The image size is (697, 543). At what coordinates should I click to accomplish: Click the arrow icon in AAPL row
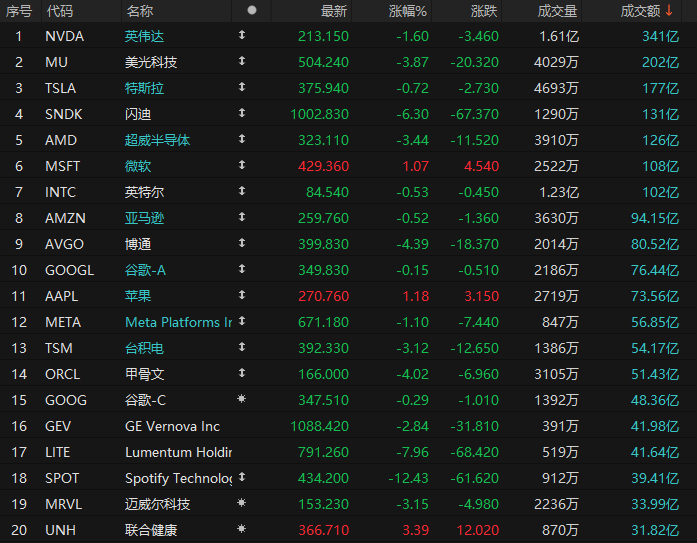pos(242,295)
